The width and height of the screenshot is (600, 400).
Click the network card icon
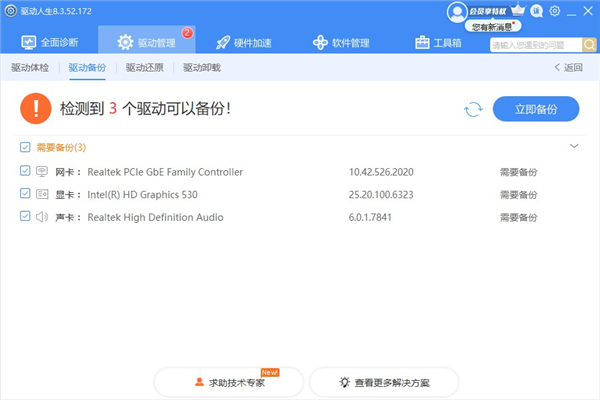(42, 171)
